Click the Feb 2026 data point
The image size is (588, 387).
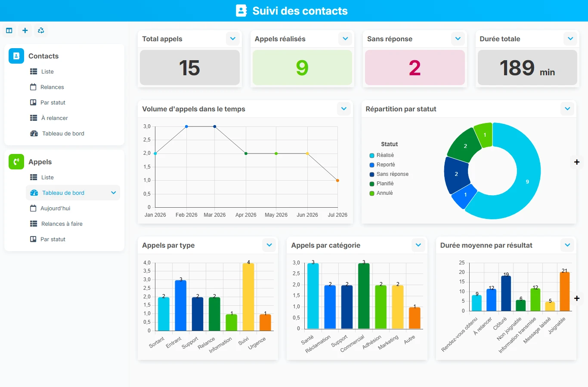point(186,126)
